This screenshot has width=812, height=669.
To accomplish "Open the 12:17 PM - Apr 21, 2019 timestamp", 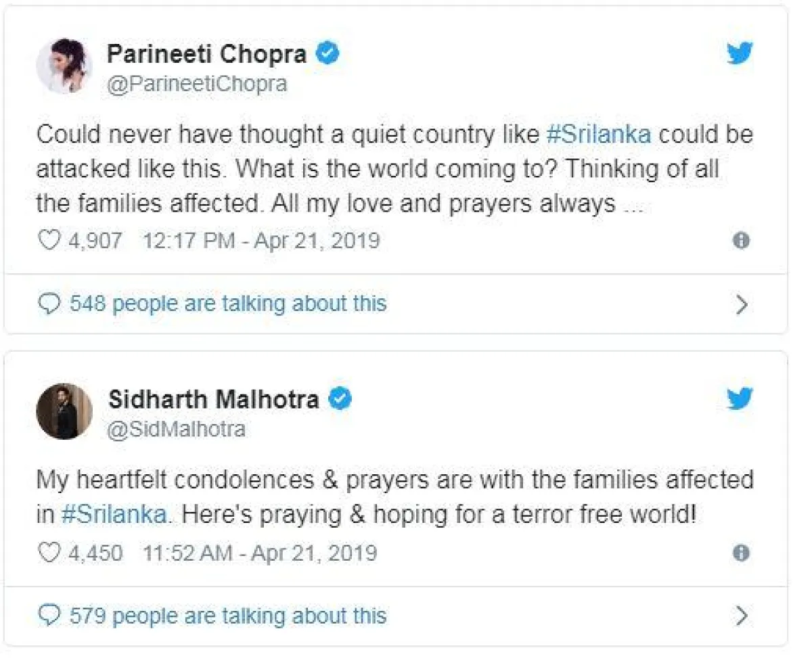I will click(261, 241).
